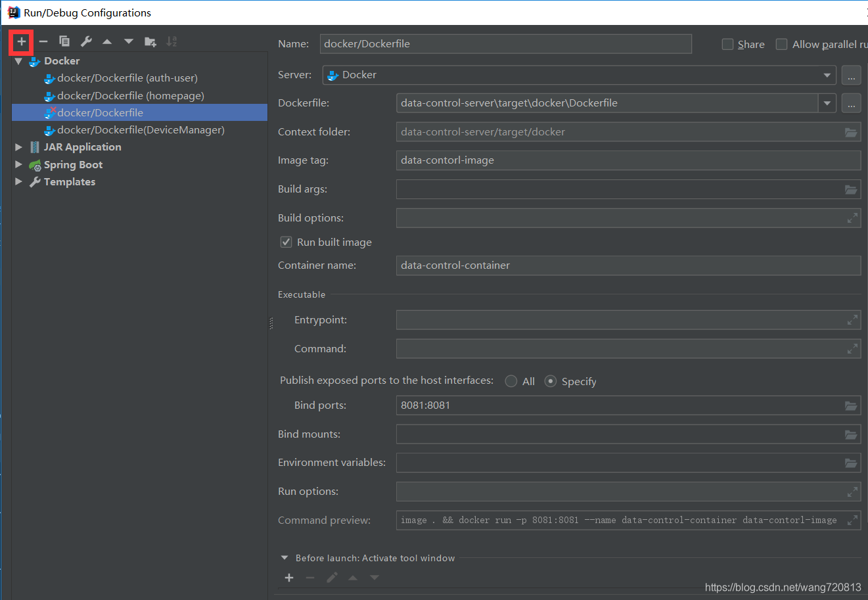Create a new configurations folder
Image resolution: width=868 pixels, height=600 pixels.
[150, 41]
